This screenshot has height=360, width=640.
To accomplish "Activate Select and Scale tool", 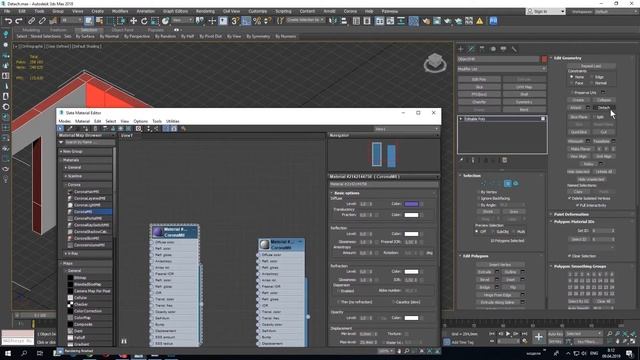I will tap(155, 21).
